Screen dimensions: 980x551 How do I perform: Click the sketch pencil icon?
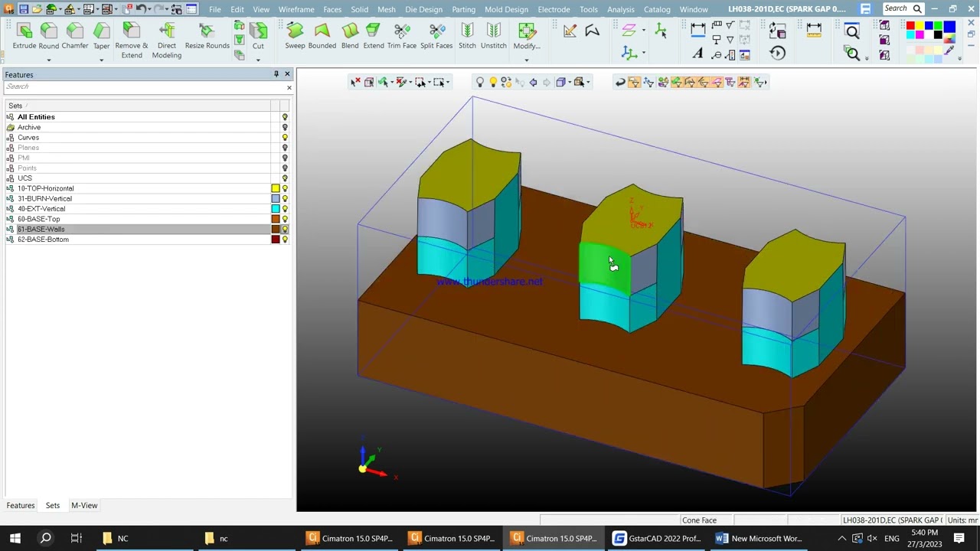click(x=570, y=31)
